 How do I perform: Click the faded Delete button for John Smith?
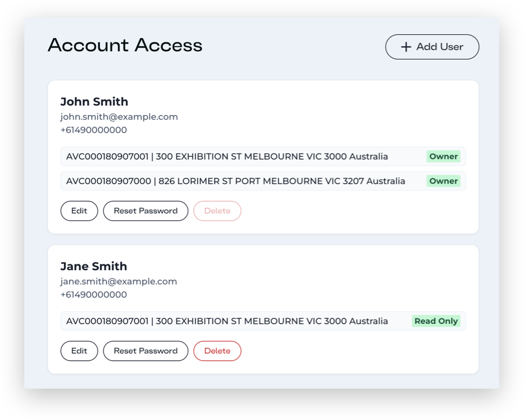point(217,211)
